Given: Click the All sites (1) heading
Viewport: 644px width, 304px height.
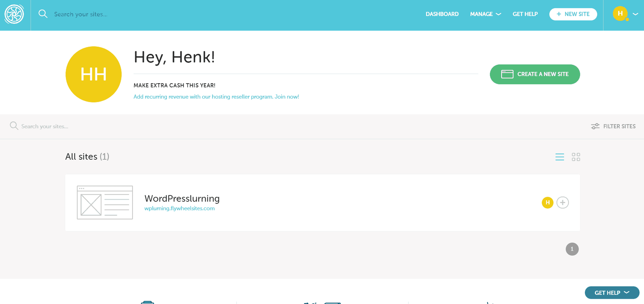Looking at the screenshot, I should click(87, 156).
